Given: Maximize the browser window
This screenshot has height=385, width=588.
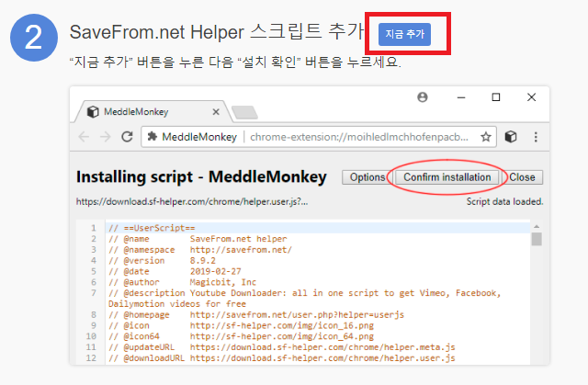Looking at the screenshot, I should [496, 97].
